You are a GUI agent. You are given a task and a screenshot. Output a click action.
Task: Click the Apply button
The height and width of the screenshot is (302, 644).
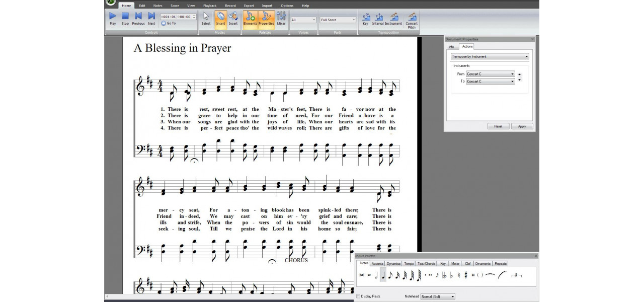point(522,126)
